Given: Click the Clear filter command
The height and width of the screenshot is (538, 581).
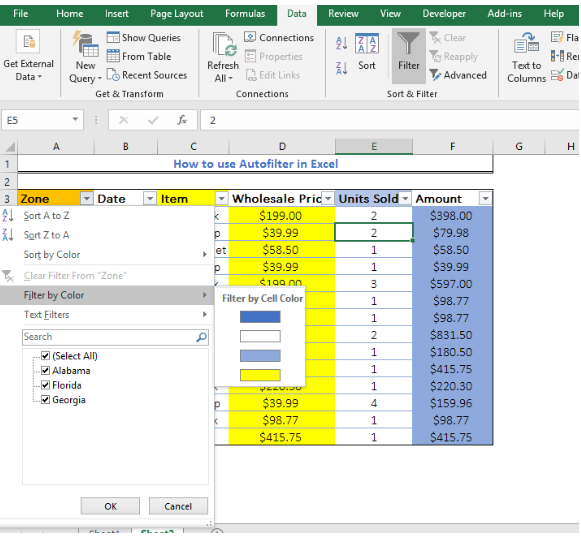Looking at the screenshot, I should [448, 37].
